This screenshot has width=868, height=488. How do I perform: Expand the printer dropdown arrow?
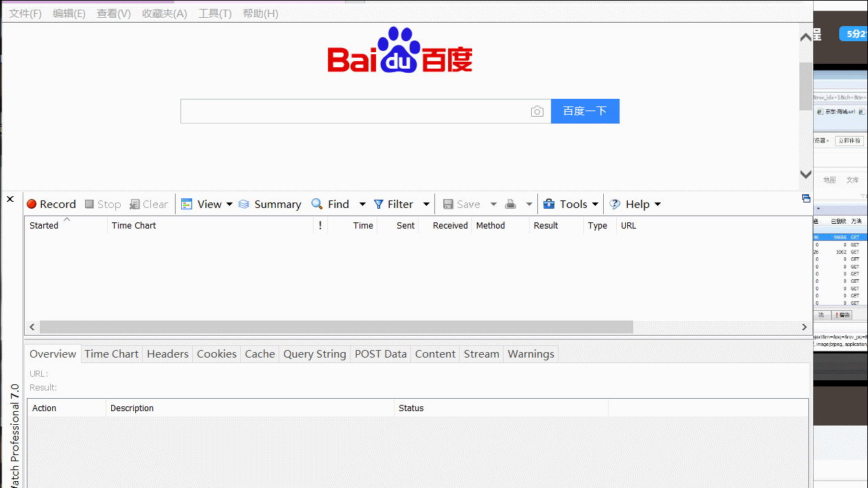click(529, 205)
